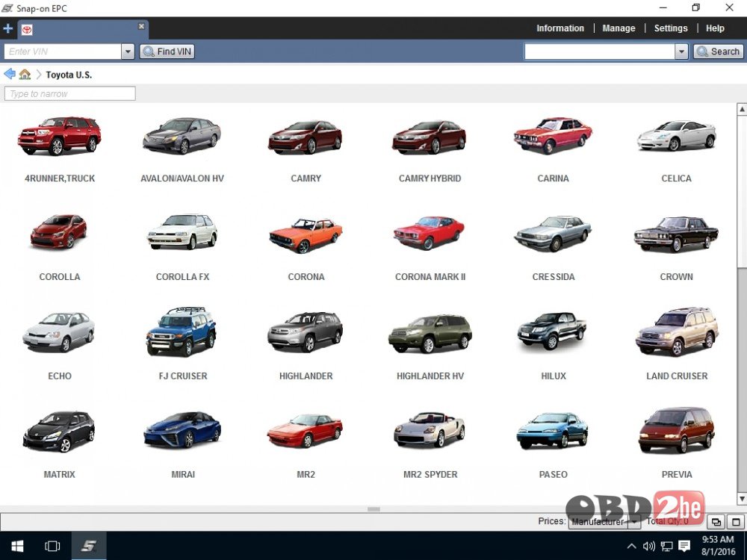Open the Information menu
The image size is (747, 560).
(560, 28)
